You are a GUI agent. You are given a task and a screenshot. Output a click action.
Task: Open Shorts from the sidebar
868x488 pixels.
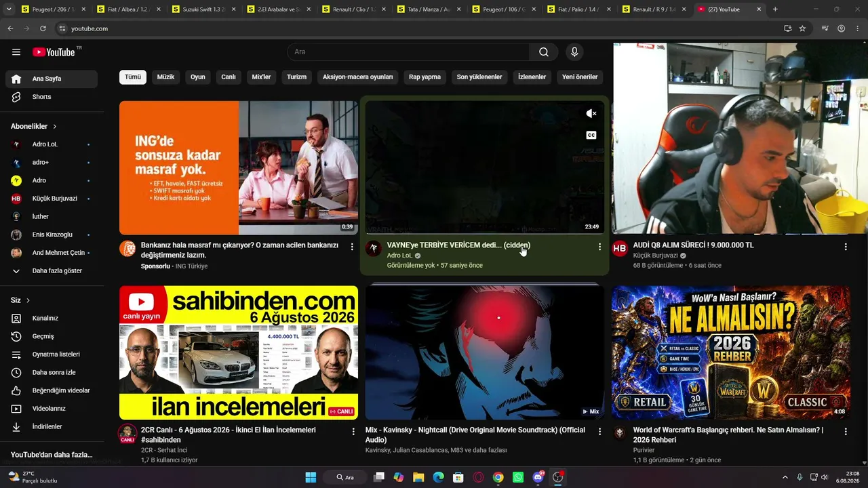52,97
